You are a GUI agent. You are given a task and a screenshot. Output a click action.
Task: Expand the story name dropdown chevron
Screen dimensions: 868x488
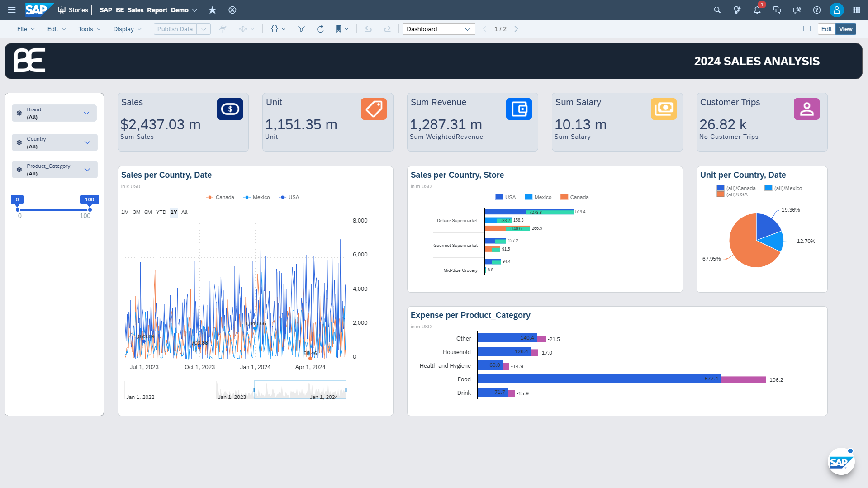tap(194, 10)
